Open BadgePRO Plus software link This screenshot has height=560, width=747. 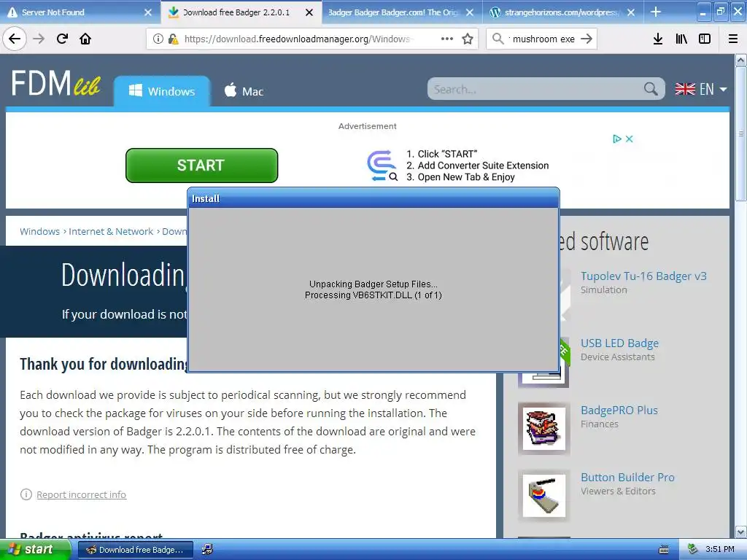point(619,411)
